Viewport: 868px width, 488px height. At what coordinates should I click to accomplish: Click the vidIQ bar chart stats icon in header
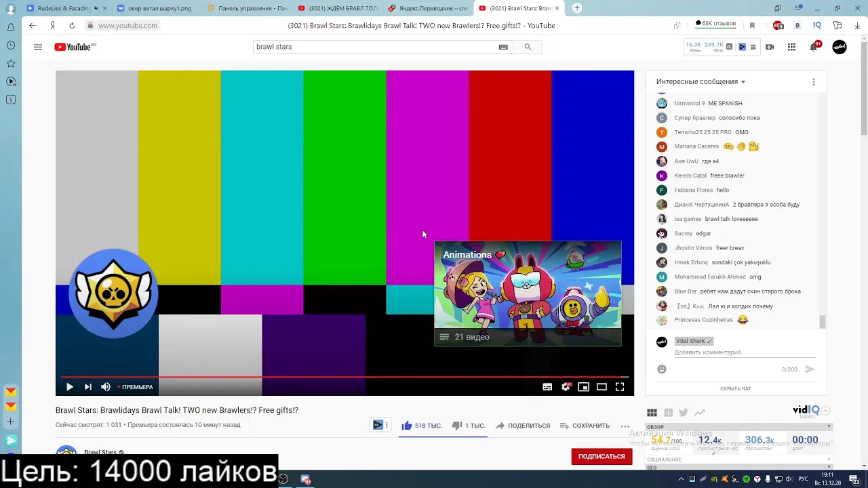click(x=729, y=47)
